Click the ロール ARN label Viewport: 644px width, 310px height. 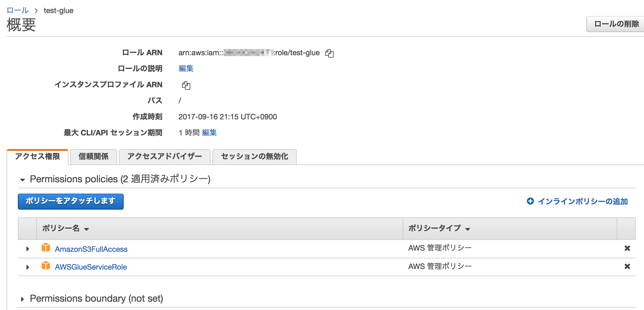(x=142, y=53)
